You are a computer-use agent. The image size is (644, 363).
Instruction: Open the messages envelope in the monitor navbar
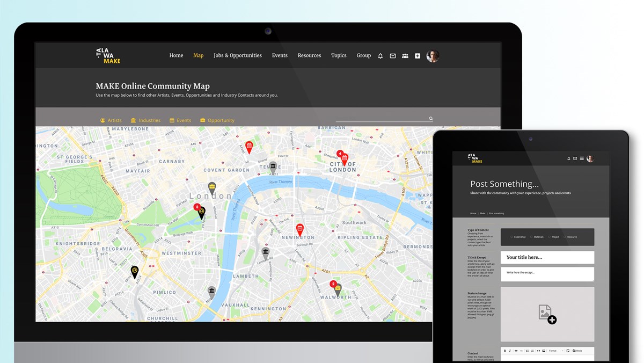click(393, 56)
